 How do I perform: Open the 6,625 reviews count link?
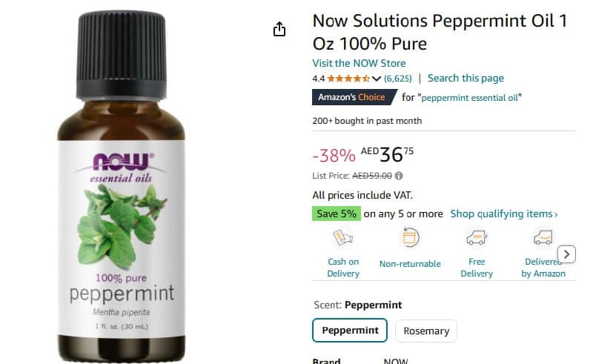pos(397,79)
